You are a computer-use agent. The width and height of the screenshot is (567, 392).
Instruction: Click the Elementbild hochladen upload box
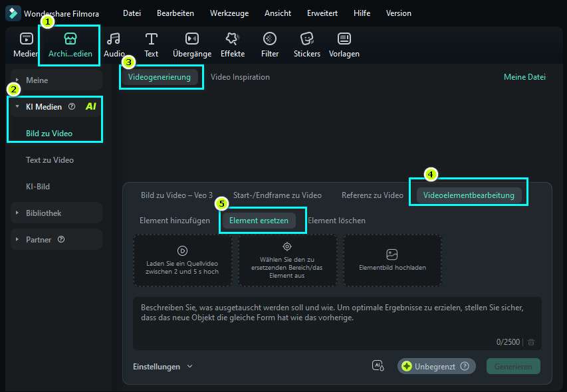point(392,260)
